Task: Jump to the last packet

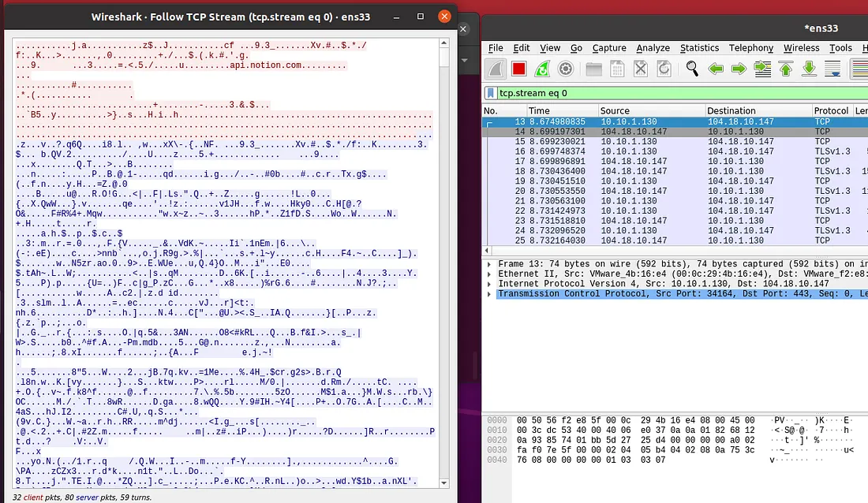Action: [809, 69]
